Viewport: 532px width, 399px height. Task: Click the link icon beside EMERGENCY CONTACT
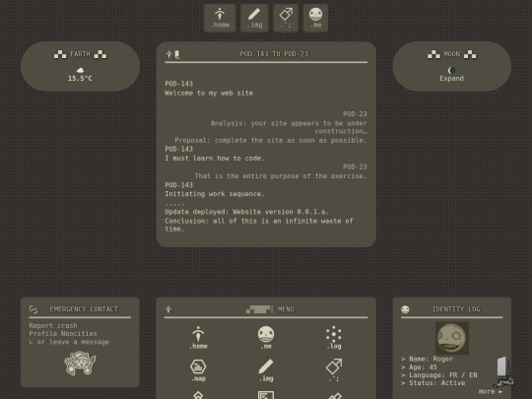tap(33, 309)
